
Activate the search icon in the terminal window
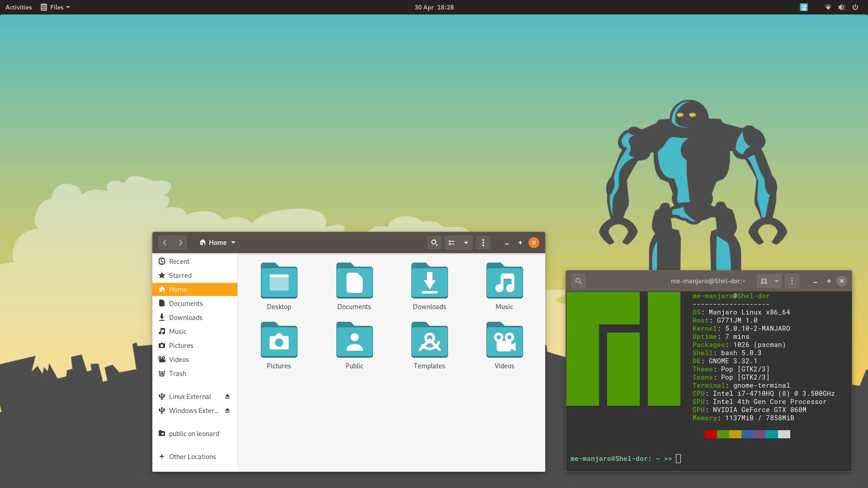[x=579, y=281]
